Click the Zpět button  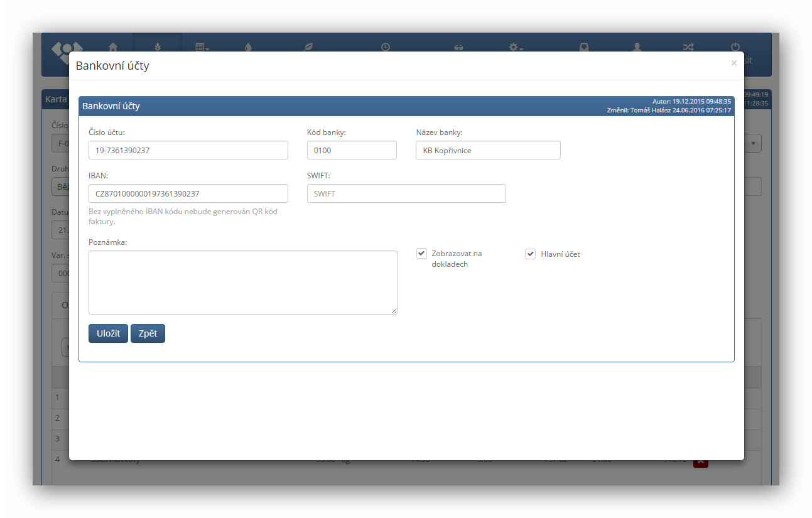(x=148, y=333)
